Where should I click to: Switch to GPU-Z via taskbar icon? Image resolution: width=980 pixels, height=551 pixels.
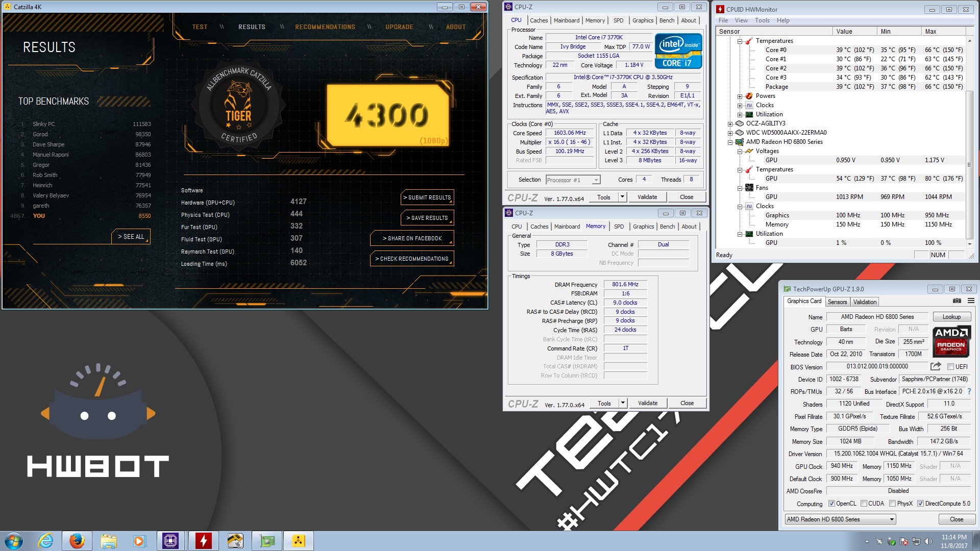(267, 541)
